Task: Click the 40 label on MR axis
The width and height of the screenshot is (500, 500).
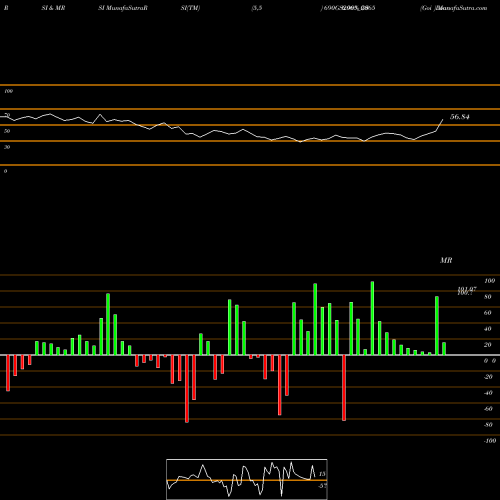Action: point(488,329)
